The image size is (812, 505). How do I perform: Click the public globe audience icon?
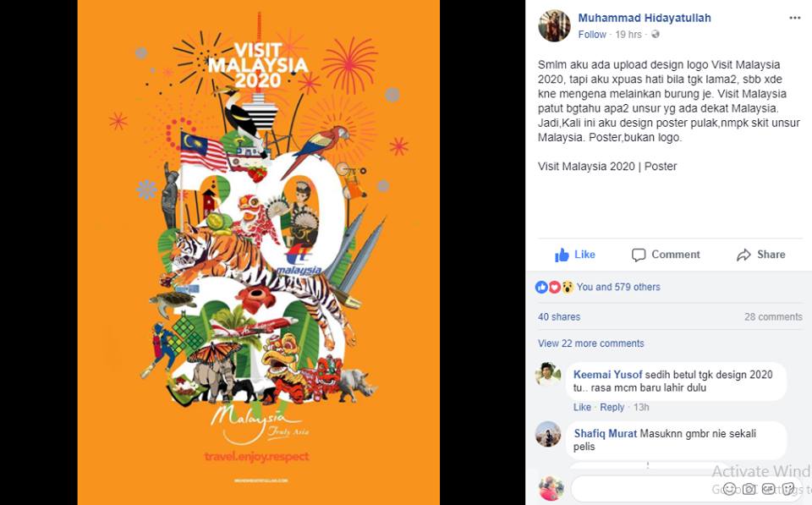point(655,34)
